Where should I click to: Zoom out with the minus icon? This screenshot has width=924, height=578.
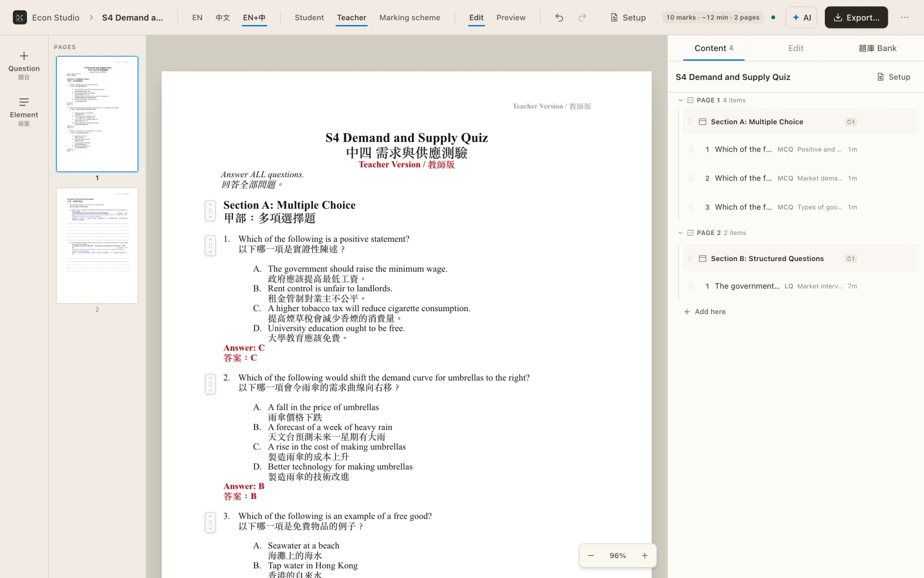591,555
